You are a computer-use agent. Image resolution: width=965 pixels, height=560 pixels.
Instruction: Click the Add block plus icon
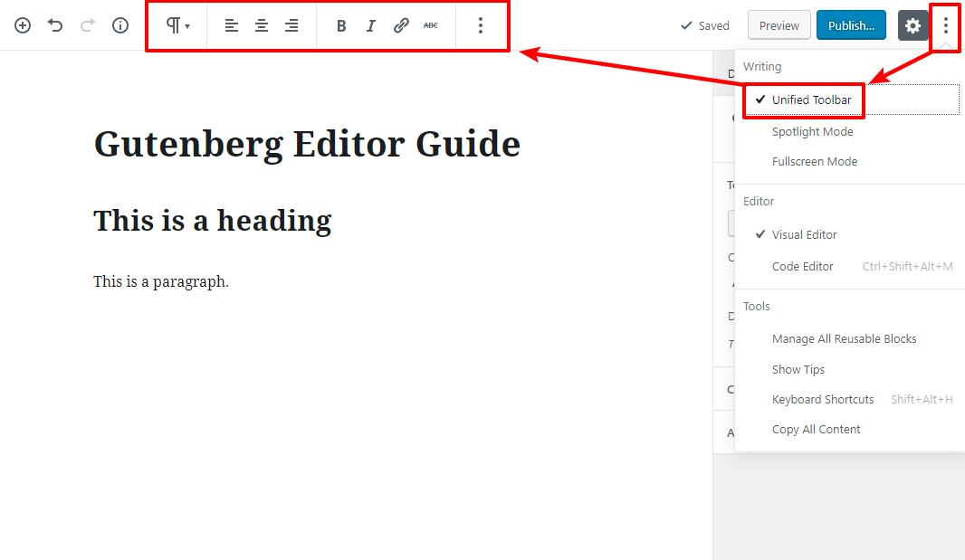[23, 25]
